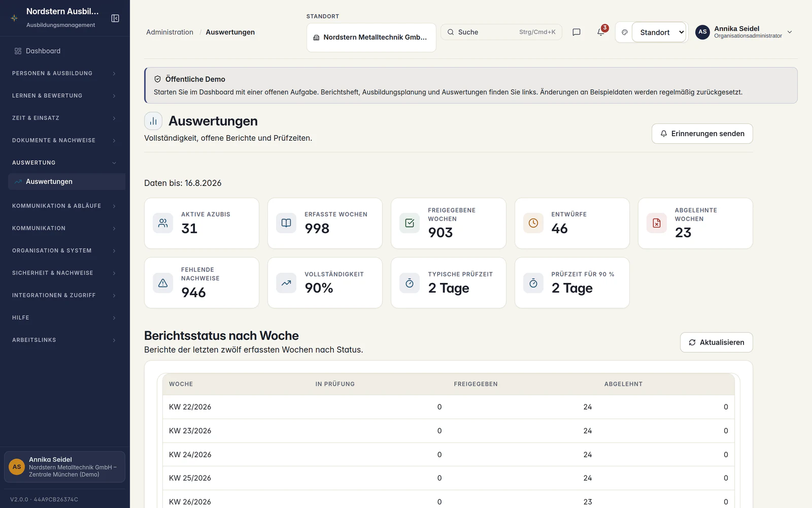Click the ABGELEHNT column header
Image resolution: width=812 pixels, height=508 pixels.
623,384
